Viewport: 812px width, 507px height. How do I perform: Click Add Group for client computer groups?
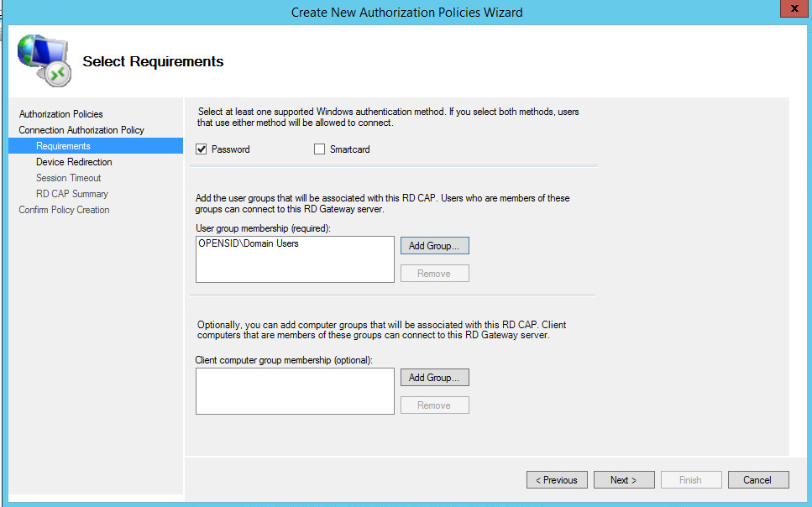coord(434,378)
